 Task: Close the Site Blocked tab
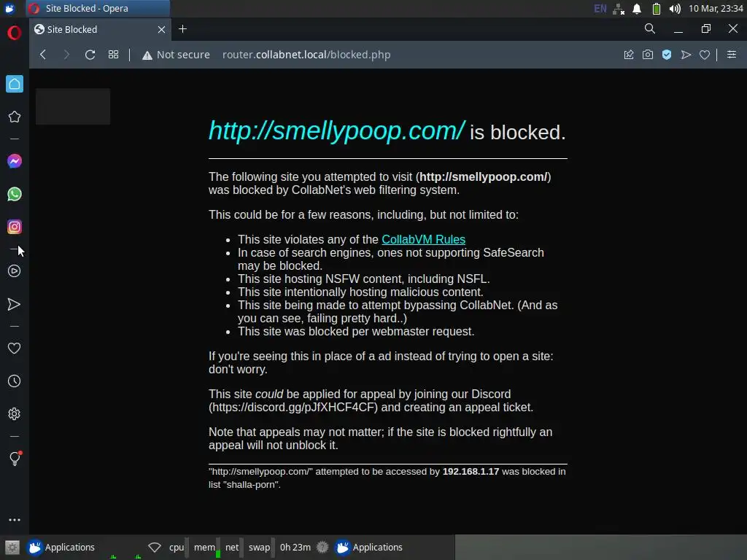point(161,29)
